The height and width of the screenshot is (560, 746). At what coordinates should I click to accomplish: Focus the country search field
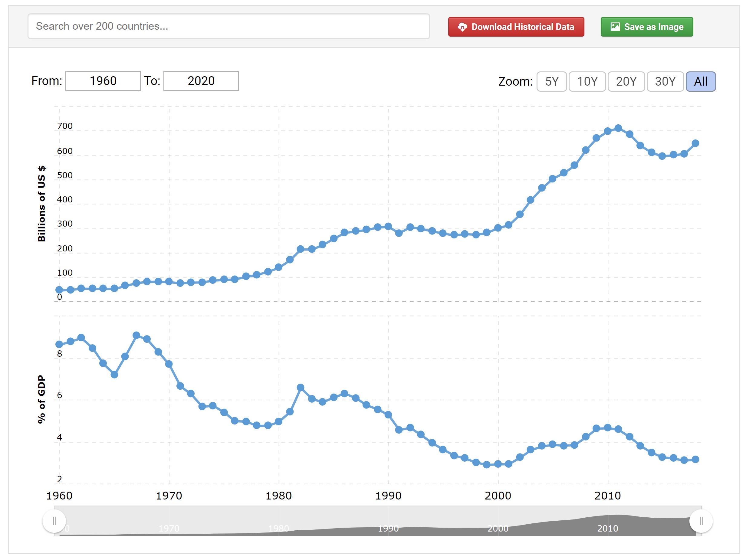click(229, 26)
